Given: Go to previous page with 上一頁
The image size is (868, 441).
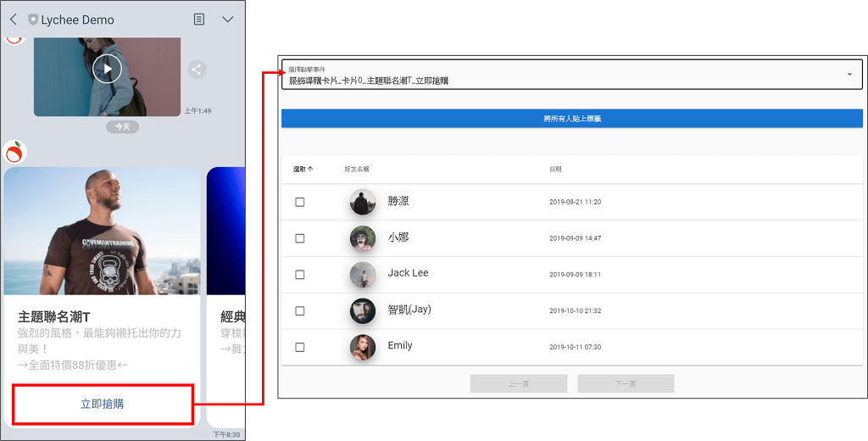Looking at the screenshot, I should point(519,384).
